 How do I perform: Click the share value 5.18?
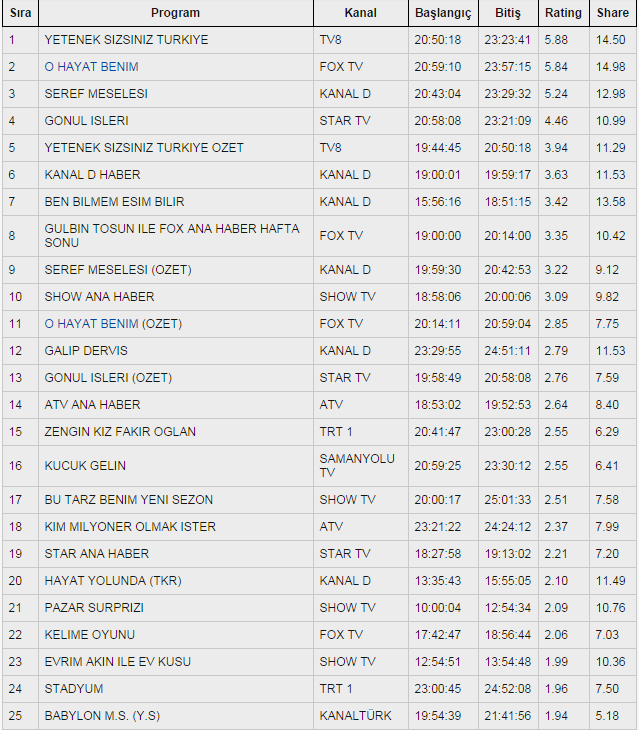[x=607, y=716]
